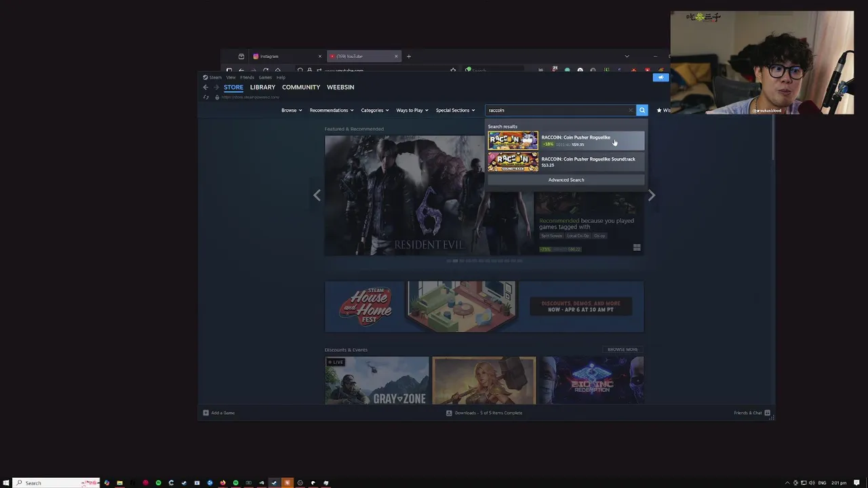Screen dimensions: 868x488
Task: Expand the Browse dropdown
Action: [292, 110]
